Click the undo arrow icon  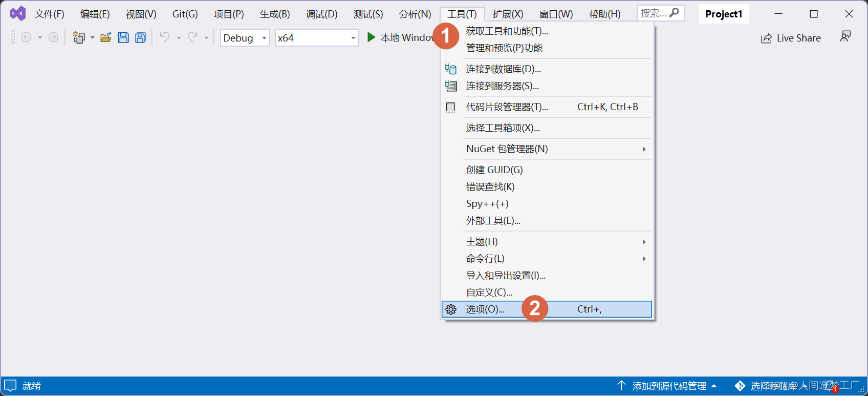point(165,37)
